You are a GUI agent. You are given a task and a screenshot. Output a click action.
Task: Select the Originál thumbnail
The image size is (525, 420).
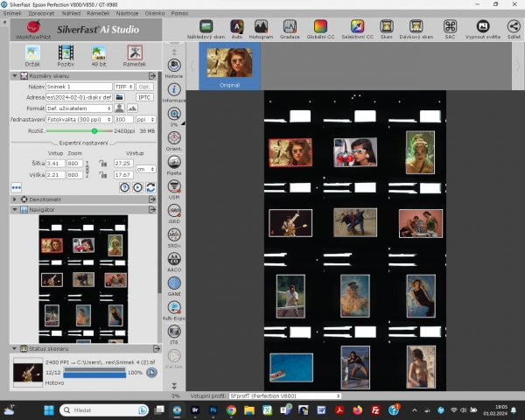pos(229,66)
